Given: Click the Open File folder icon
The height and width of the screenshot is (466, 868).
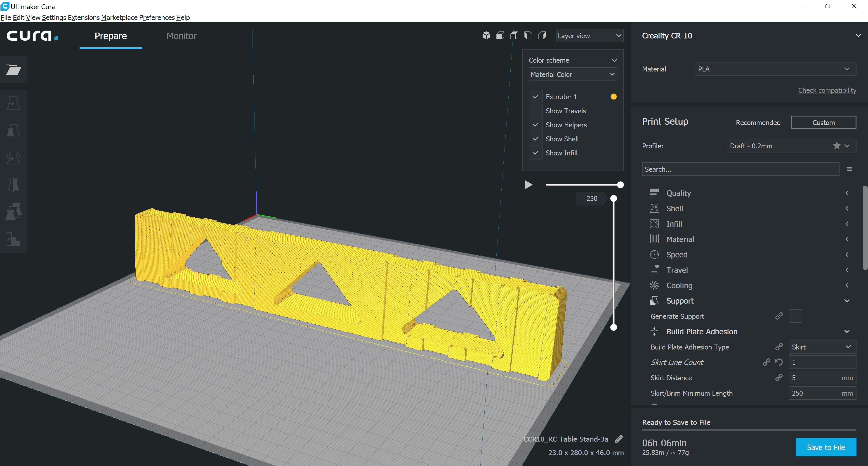Looking at the screenshot, I should (x=13, y=69).
